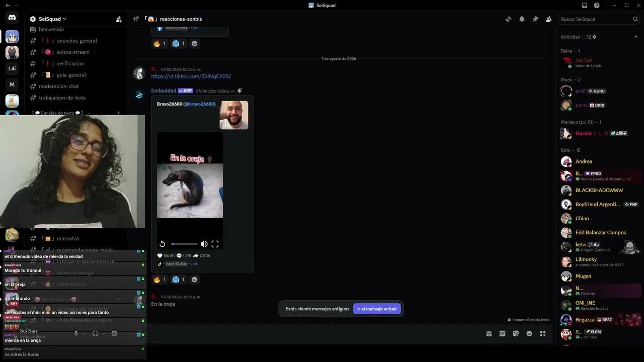Open microphone input options arrow
Image resolution: width=644 pixels, height=362 pixels.
tap(84, 333)
